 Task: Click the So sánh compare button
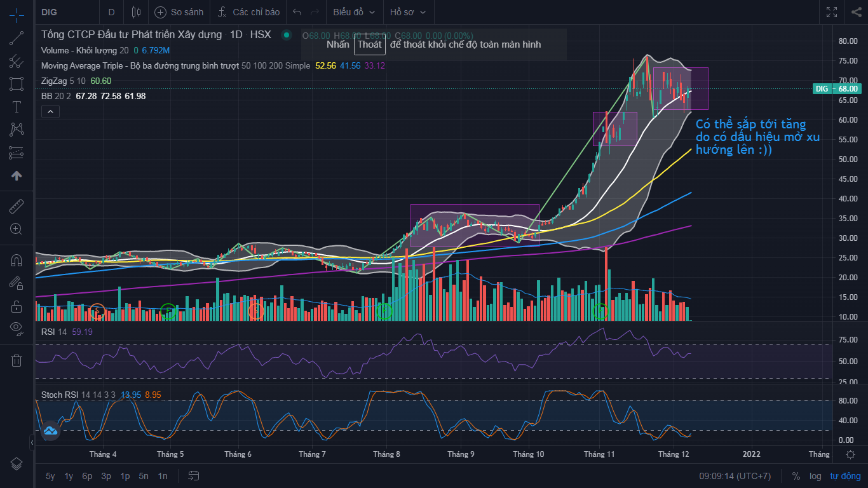(179, 12)
